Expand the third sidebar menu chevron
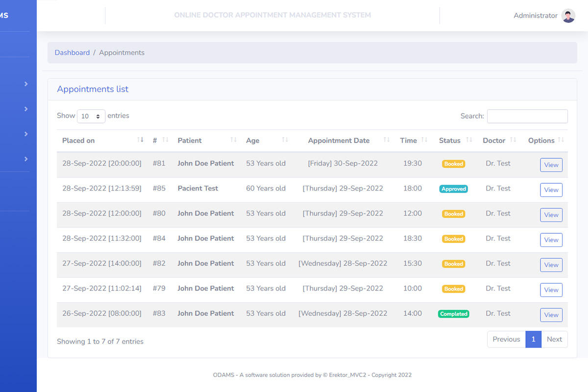588x392 pixels. point(26,134)
